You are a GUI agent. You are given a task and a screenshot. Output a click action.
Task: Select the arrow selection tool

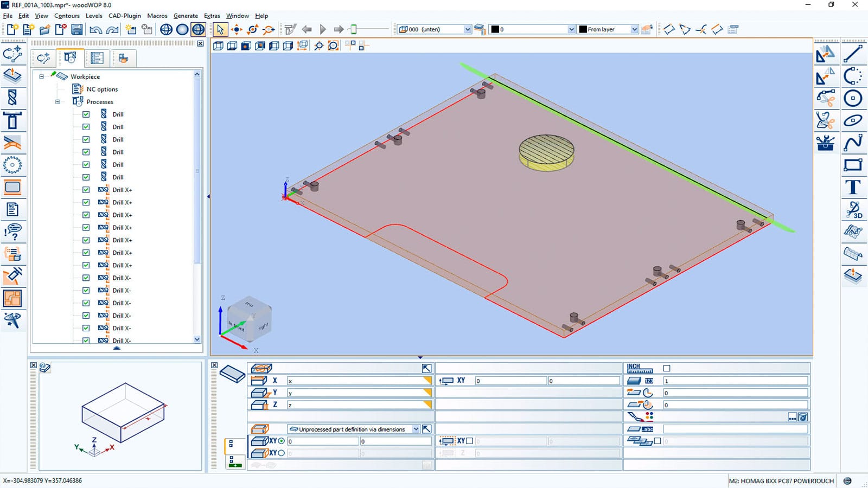[220, 29]
